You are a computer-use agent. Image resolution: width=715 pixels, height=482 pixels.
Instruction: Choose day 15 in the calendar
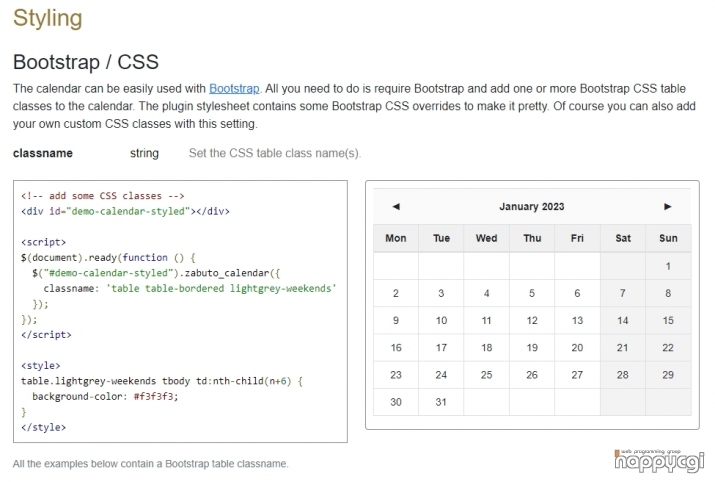point(668,321)
